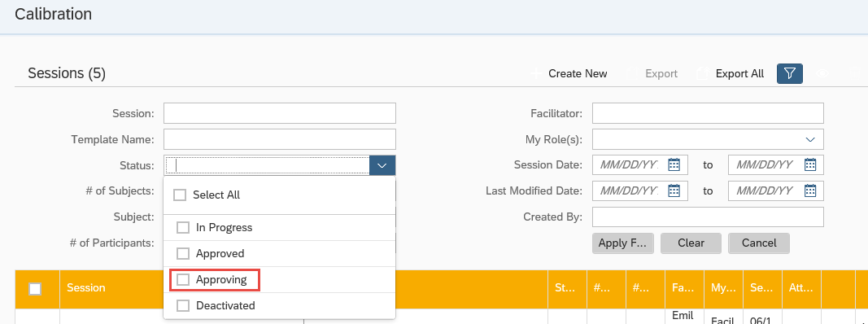Toggle the filter funnel icon

tap(790, 73)
